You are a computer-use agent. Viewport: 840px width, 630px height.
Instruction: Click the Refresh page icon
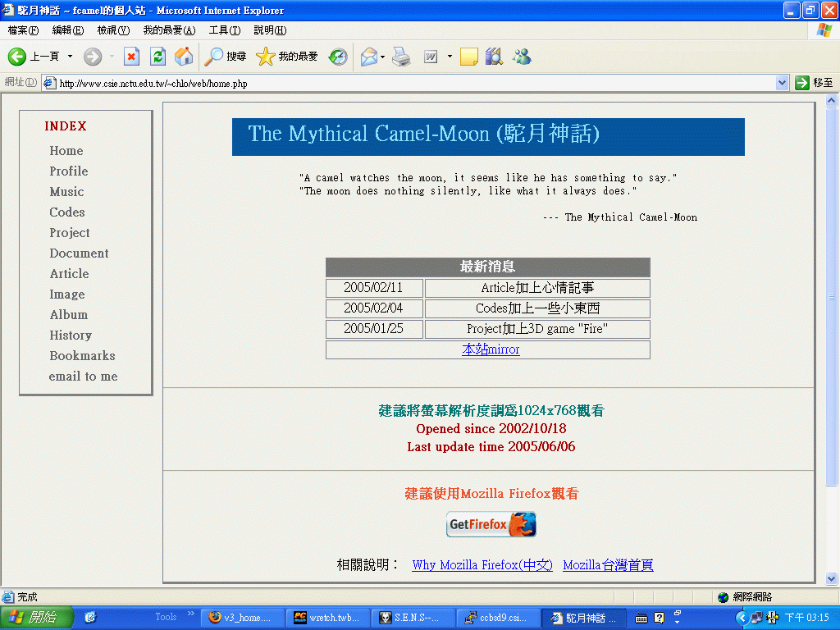157,57
